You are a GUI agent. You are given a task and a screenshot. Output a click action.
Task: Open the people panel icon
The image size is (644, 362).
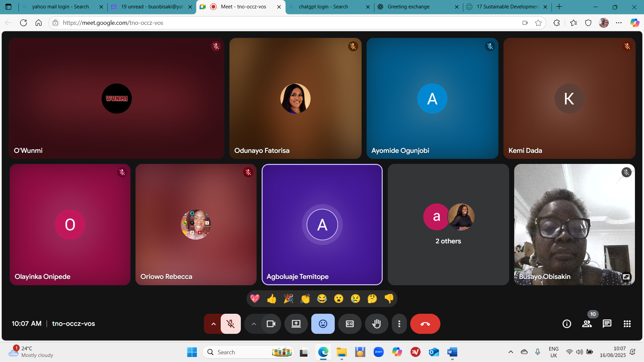click(587, 324)
